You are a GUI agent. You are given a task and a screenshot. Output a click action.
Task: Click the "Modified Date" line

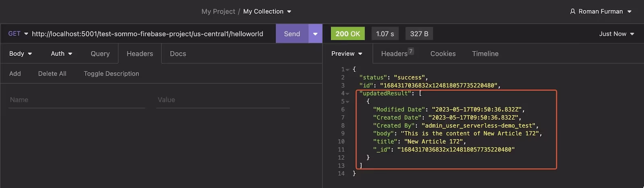tap(449, 109)
